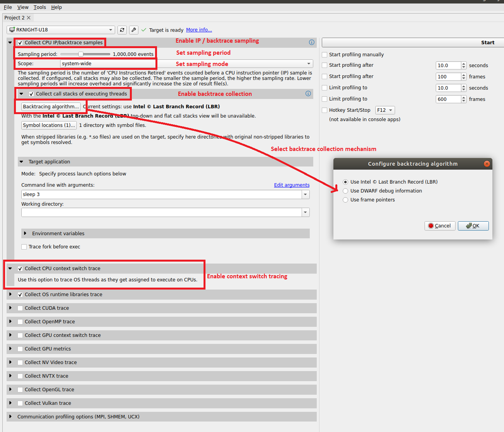Enable the Start profiling manually option

[x=324, y=54]
